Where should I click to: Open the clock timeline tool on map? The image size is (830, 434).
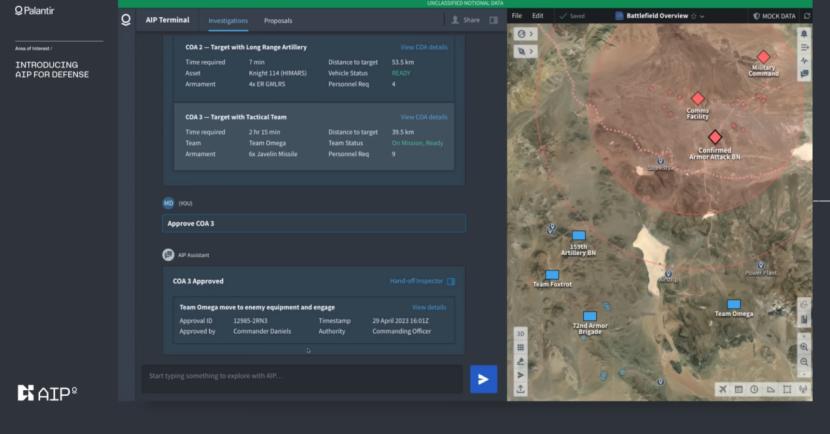click(754, 389)
